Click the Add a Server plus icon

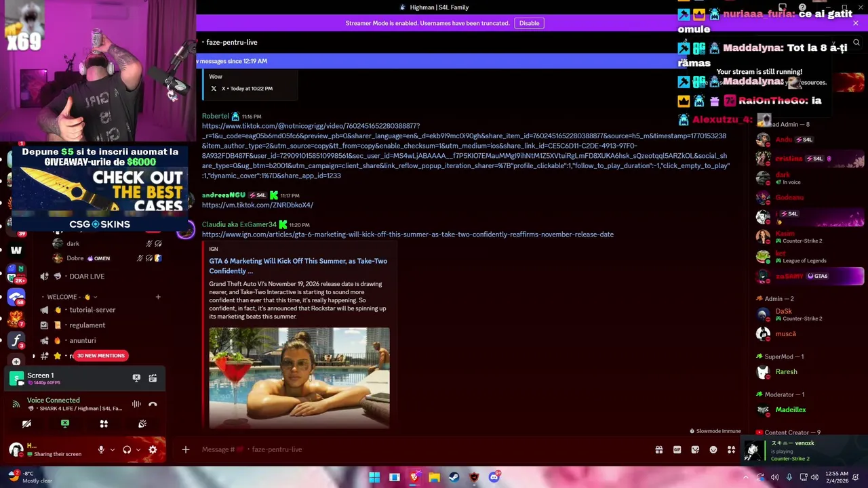pyautogui.click(x=16, y=362)
